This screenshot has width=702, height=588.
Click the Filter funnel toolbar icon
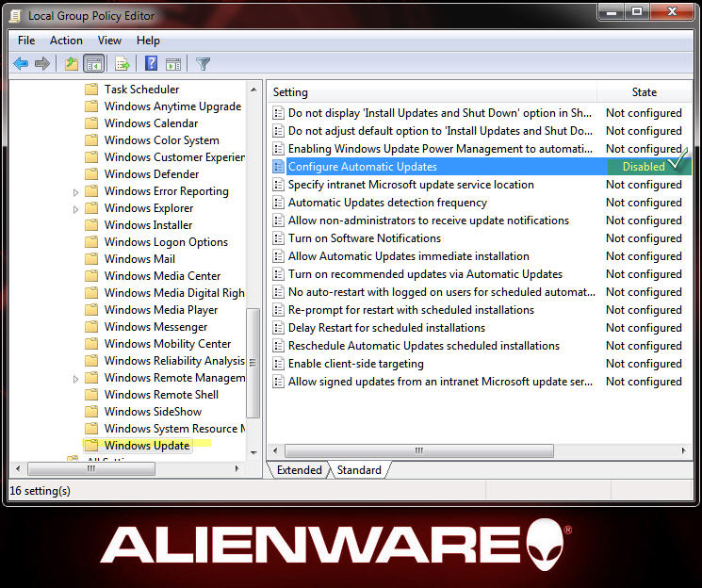tap(203, 64)
